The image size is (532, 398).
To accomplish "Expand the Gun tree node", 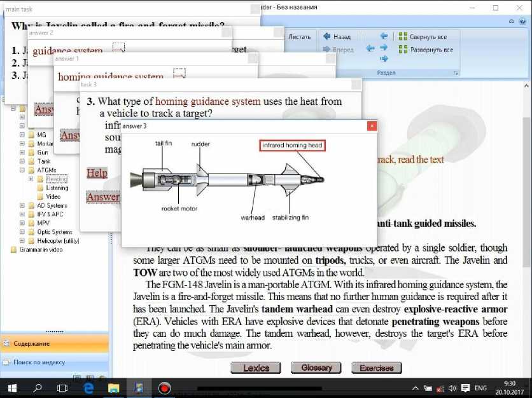I will coord(22,152).
